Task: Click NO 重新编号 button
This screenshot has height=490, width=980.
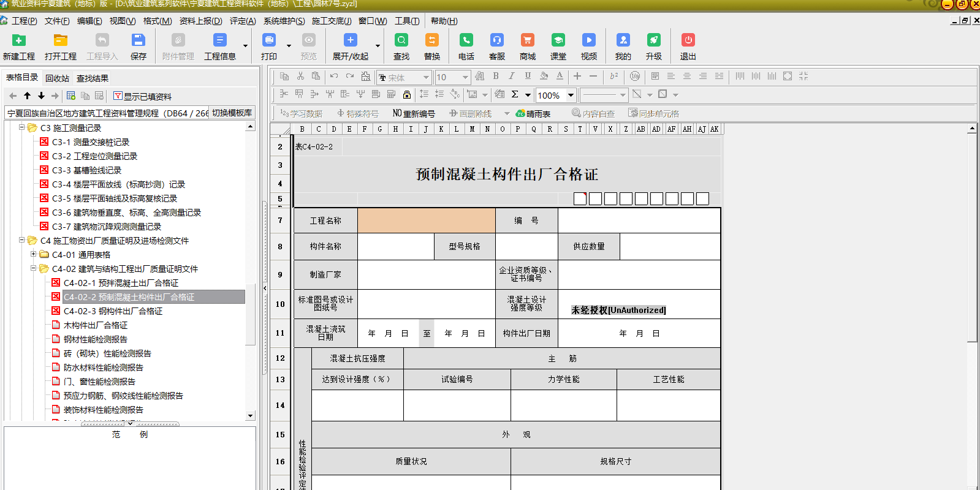Action: [414, 113]
